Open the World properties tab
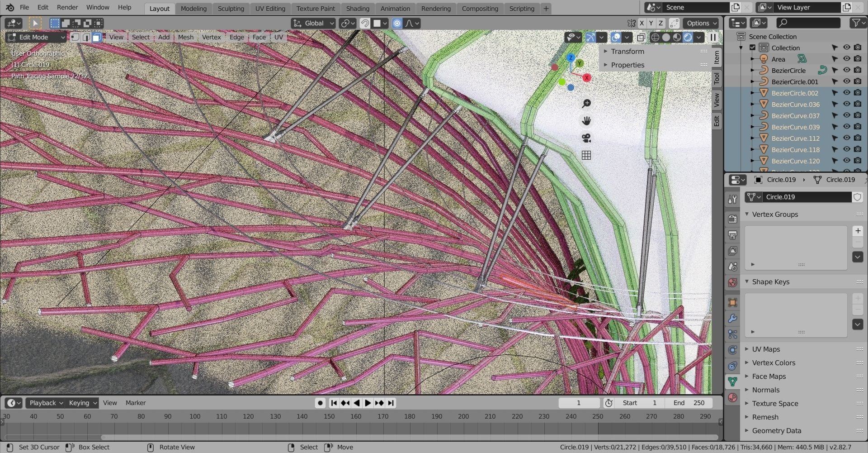The image size is (868, 453). click(732, 282)
